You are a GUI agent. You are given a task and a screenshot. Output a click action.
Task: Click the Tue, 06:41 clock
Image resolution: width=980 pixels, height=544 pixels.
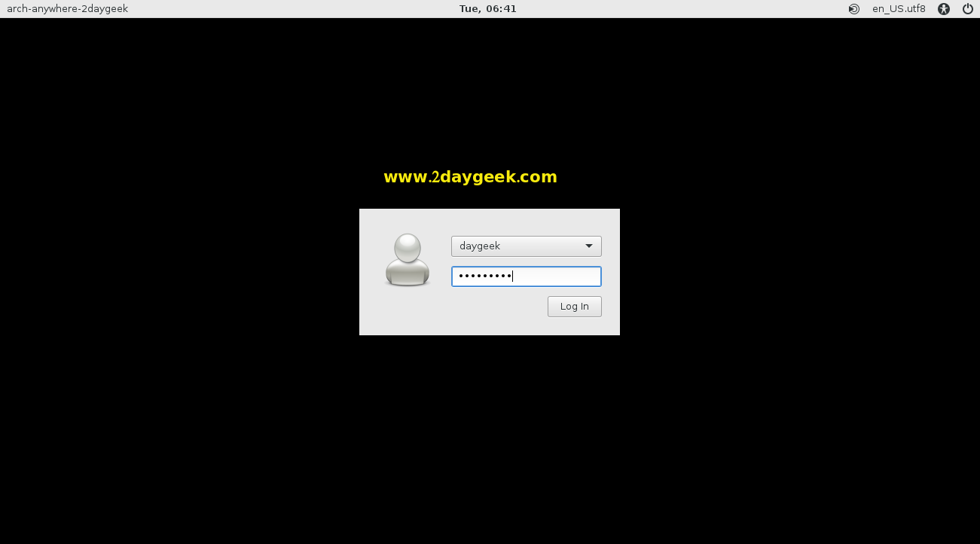pos(488,9)
